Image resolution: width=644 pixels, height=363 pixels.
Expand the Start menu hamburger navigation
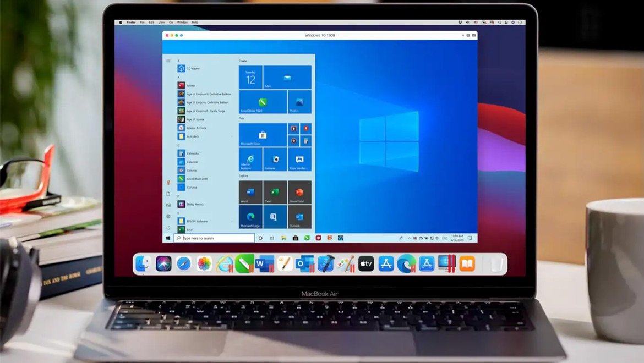click(168, 61)
